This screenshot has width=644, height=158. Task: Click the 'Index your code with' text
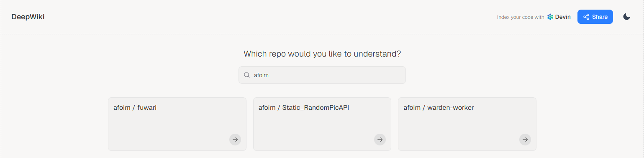pyautogui.click(x=521, y=17)
